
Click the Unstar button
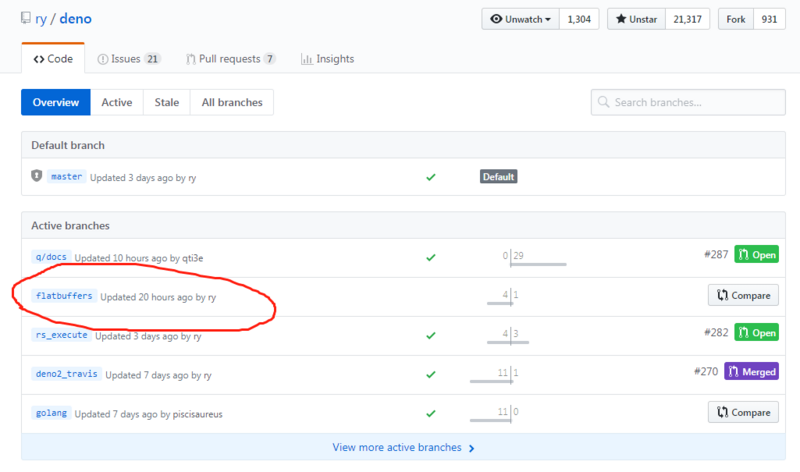tap(636, 19)
